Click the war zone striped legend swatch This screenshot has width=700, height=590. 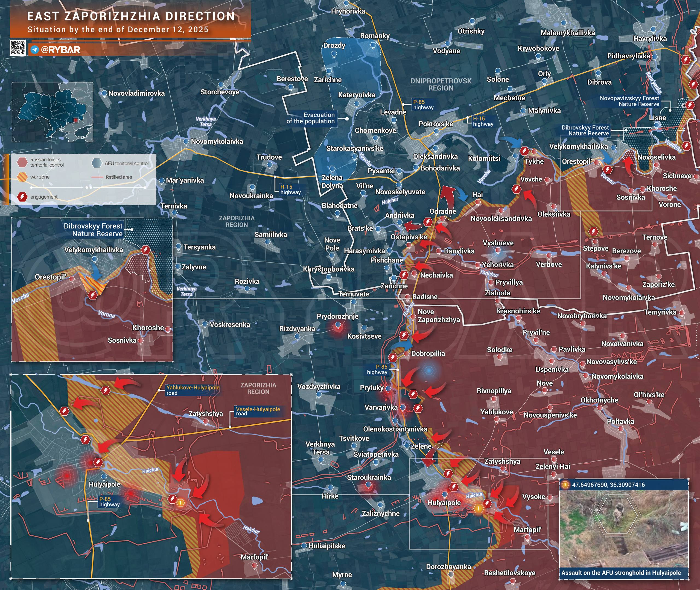pos(22,177)
